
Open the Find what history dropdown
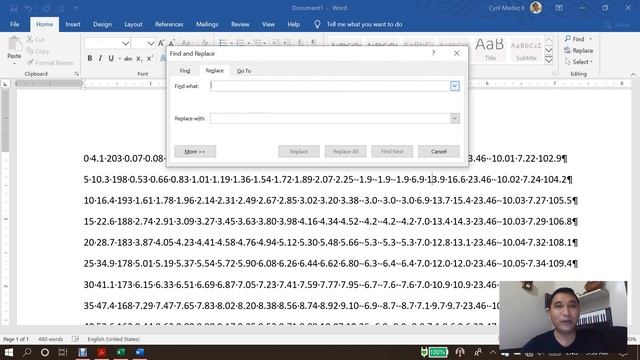(455, 86)
